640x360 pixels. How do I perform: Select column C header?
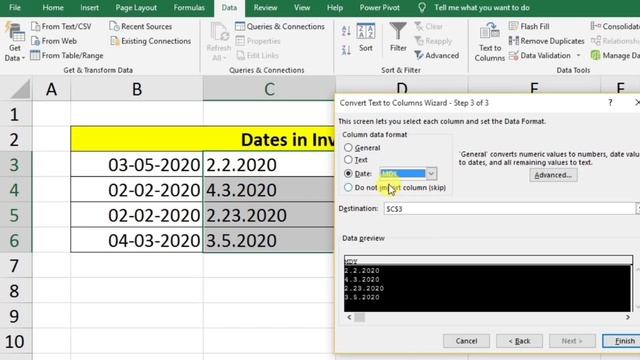coord(269,89)
